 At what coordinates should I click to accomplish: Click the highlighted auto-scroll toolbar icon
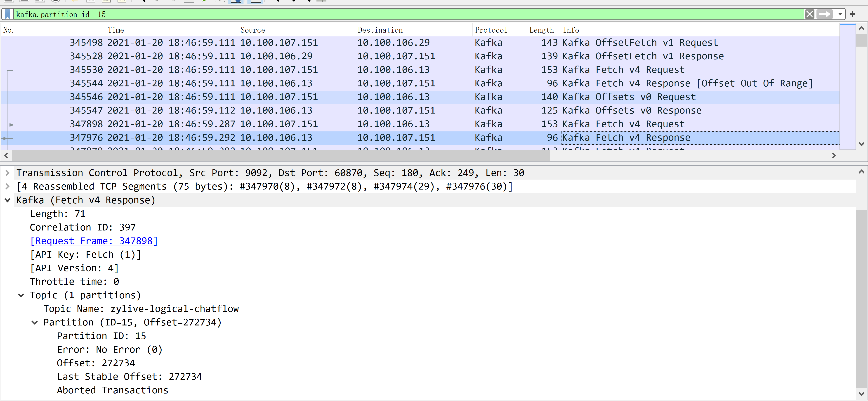pos(236,1)
